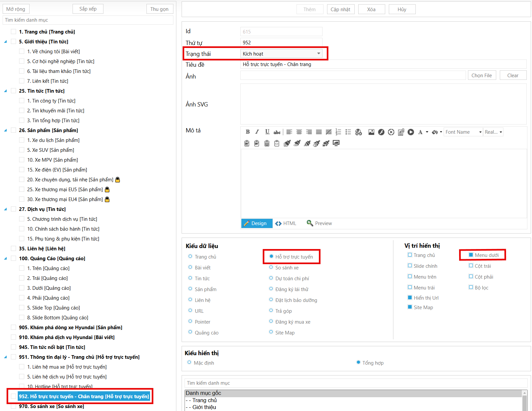Apply italic formatting in the editor toolbar
This screenshot has height=411, width=532.
pos(257,132)
